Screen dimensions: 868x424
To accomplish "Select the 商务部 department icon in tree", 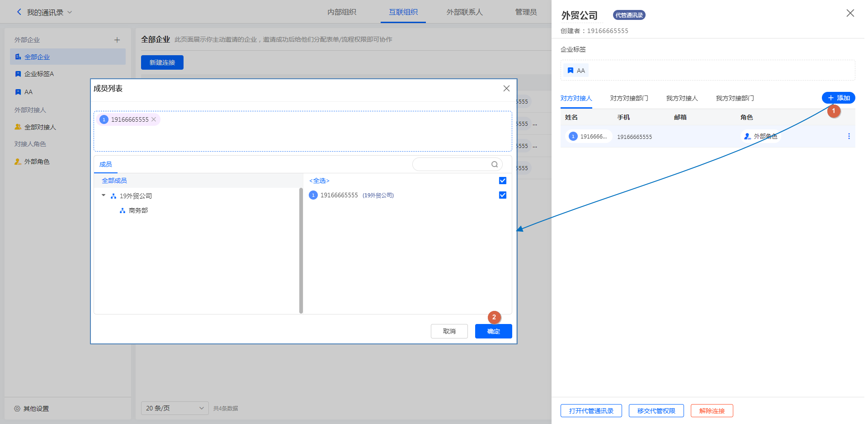I will point(123,210).
